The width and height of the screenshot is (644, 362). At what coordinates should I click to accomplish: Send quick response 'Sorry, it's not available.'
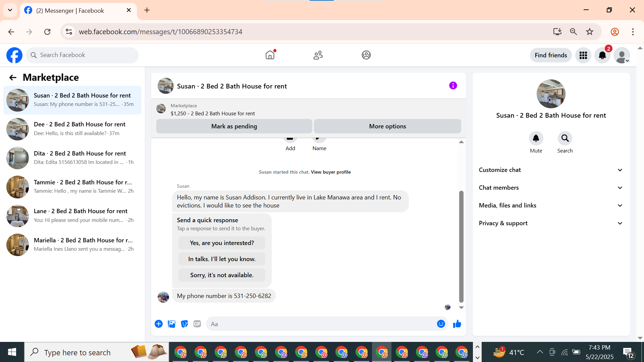click(x=222, y=275)
